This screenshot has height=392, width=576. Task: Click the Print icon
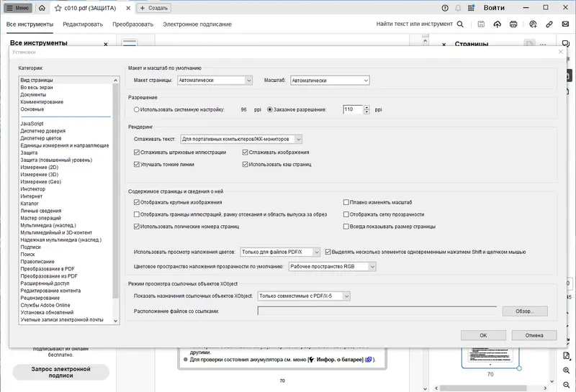coord(513,24)
